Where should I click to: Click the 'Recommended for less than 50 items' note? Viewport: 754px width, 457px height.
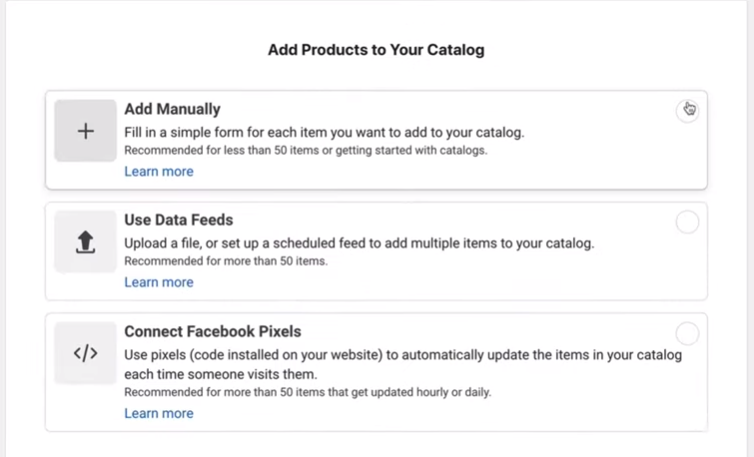click(306, 151)
